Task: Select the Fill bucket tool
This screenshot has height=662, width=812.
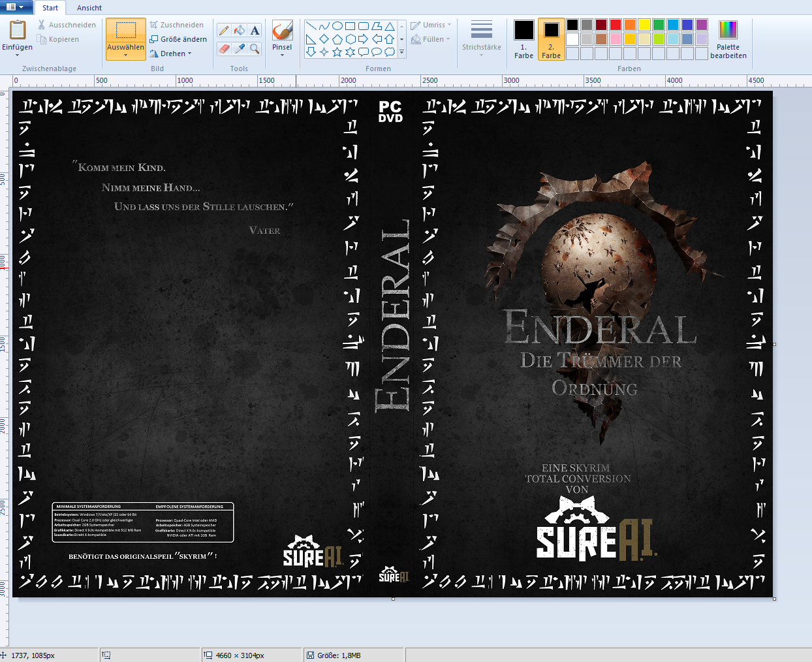Action: click(x=240, y=31)
